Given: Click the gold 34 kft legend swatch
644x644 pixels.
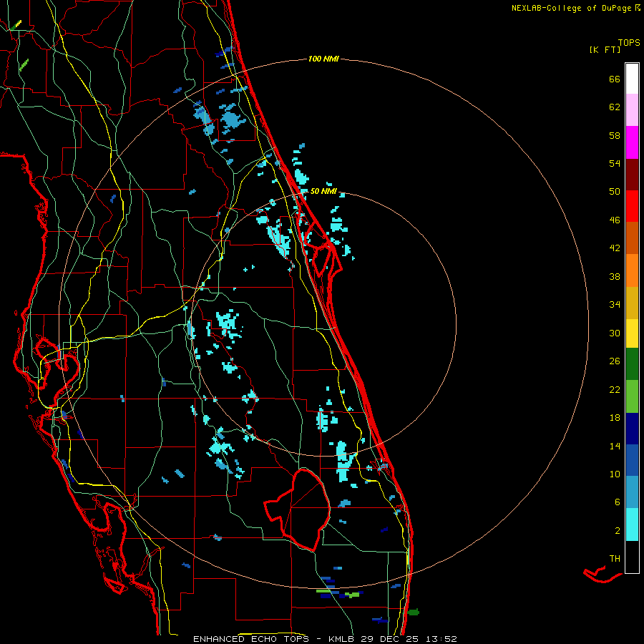Looking at the screenshot, I should pyautogui.click(x=632, y=303).
